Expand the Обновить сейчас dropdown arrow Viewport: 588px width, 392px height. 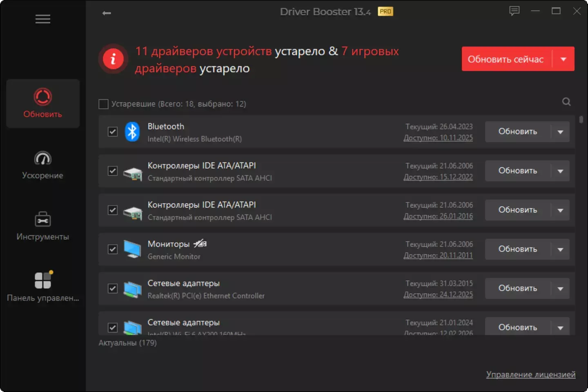(x=563, y=59)
